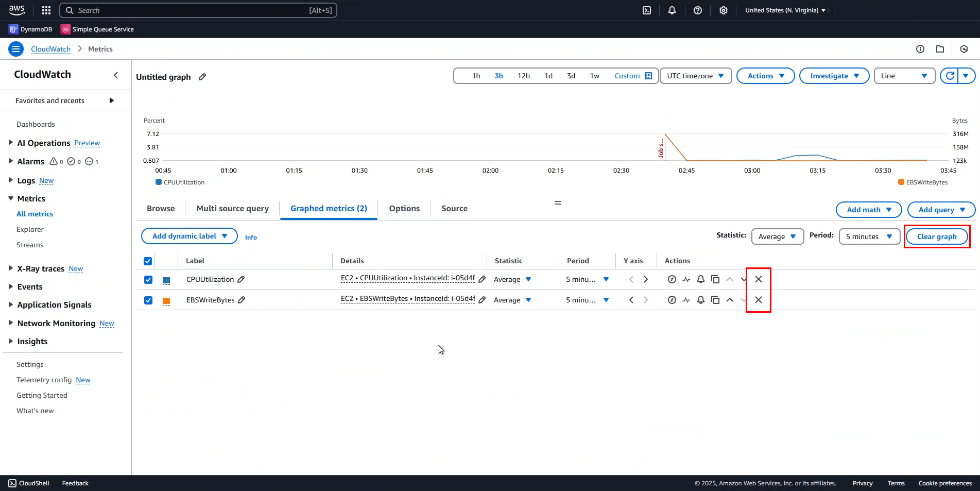This screenshot has width=980, height=491.
Task: Collapse the CloudWatch sidebar with the arrow
Action: click(116, 75)
